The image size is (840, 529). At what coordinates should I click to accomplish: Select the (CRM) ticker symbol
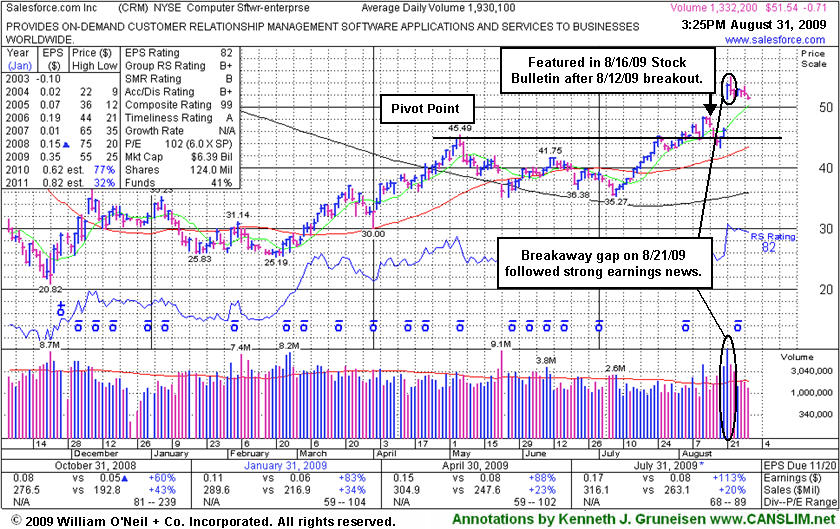pos(133,8)
